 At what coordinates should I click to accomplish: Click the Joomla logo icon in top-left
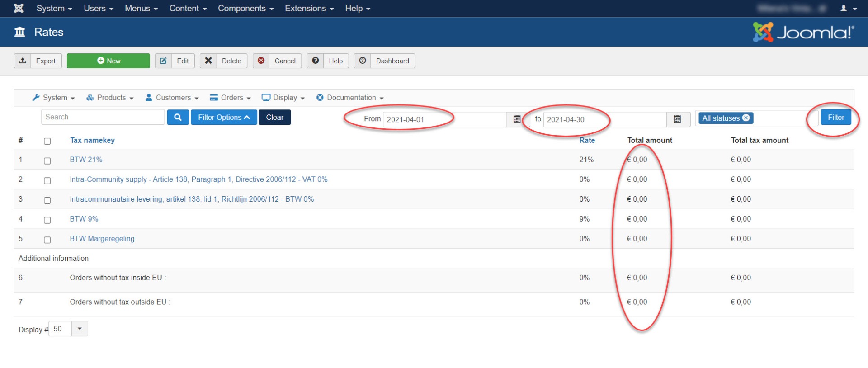point(19,8)
